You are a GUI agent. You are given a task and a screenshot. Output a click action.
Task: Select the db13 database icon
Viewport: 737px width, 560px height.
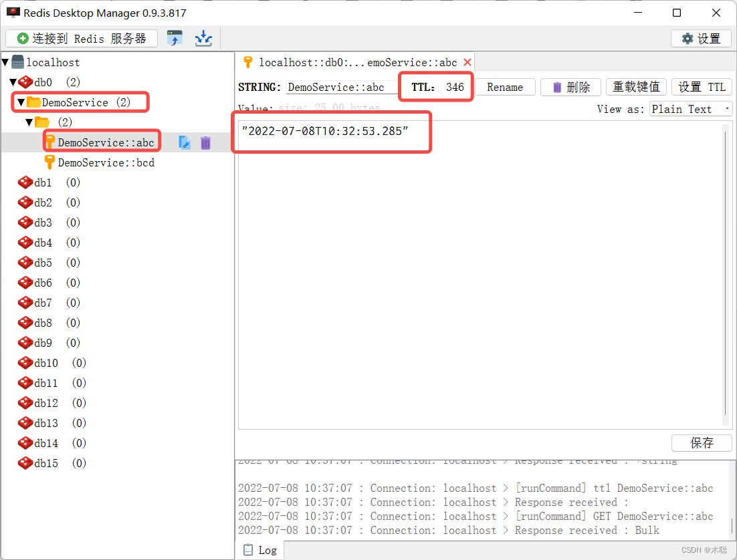coord(25,423)
